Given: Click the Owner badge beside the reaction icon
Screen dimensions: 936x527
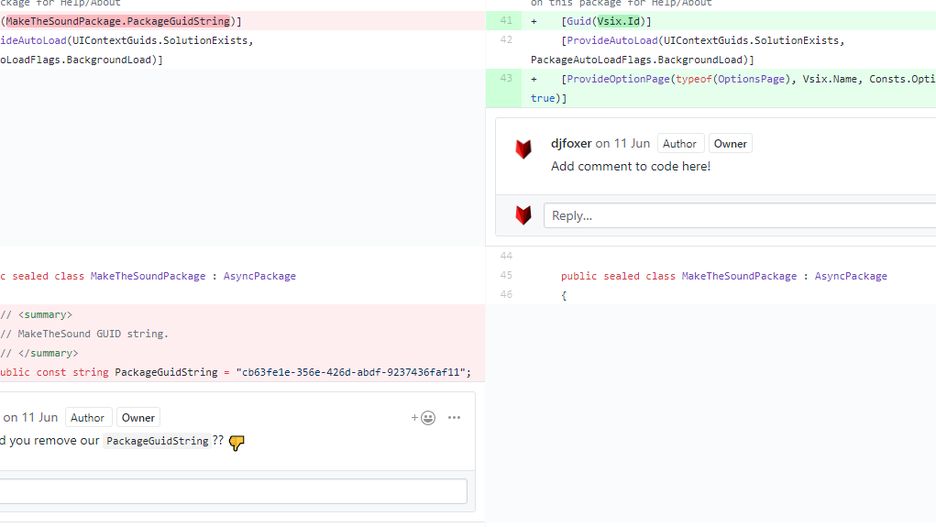Looking at the screenshot, I should point(138,418).
